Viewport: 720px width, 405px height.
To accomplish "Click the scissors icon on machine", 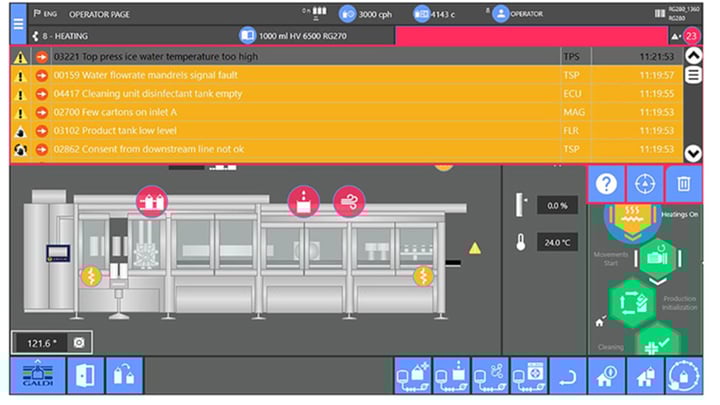I will [x=350, y=200].
